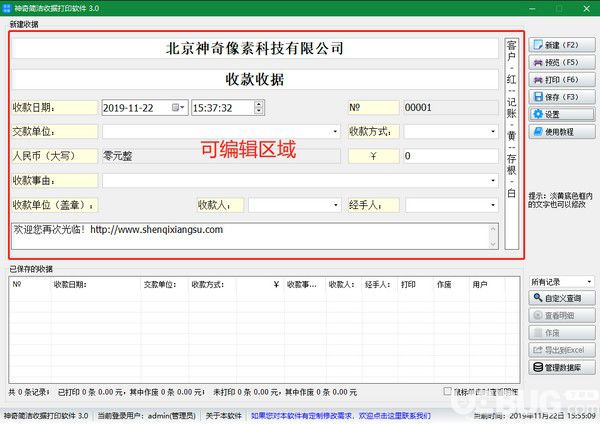
Task: Click the editable 收款事由 label
Action: [55, 180]
